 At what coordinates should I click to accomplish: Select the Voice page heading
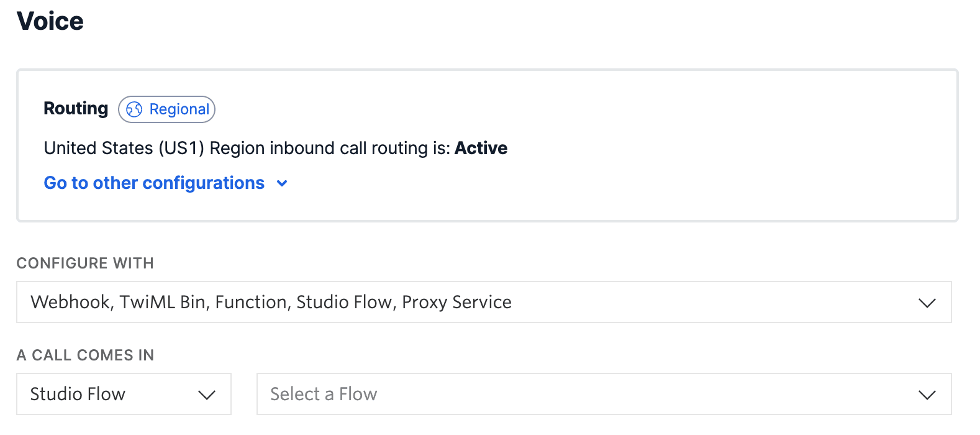pos(50,21)
